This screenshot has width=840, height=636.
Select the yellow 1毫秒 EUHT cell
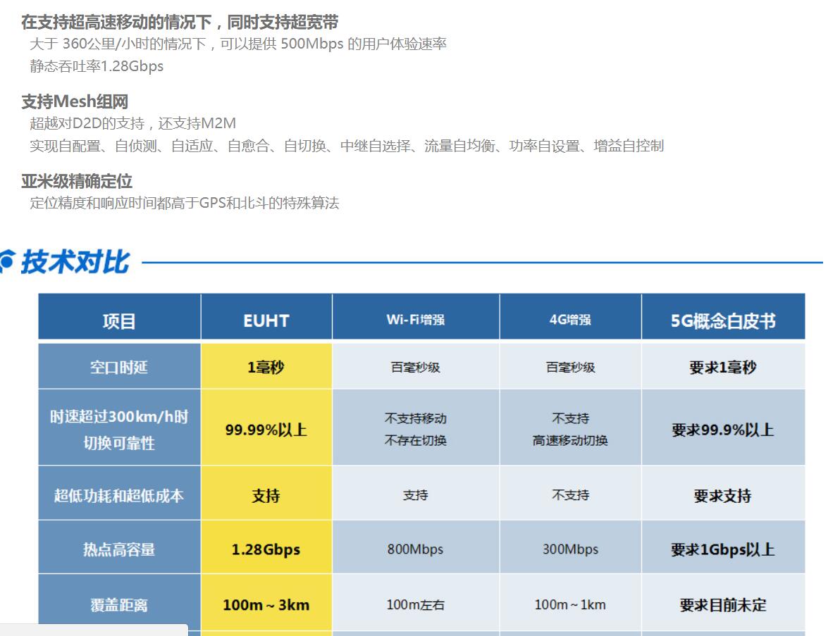pos(266,367)
